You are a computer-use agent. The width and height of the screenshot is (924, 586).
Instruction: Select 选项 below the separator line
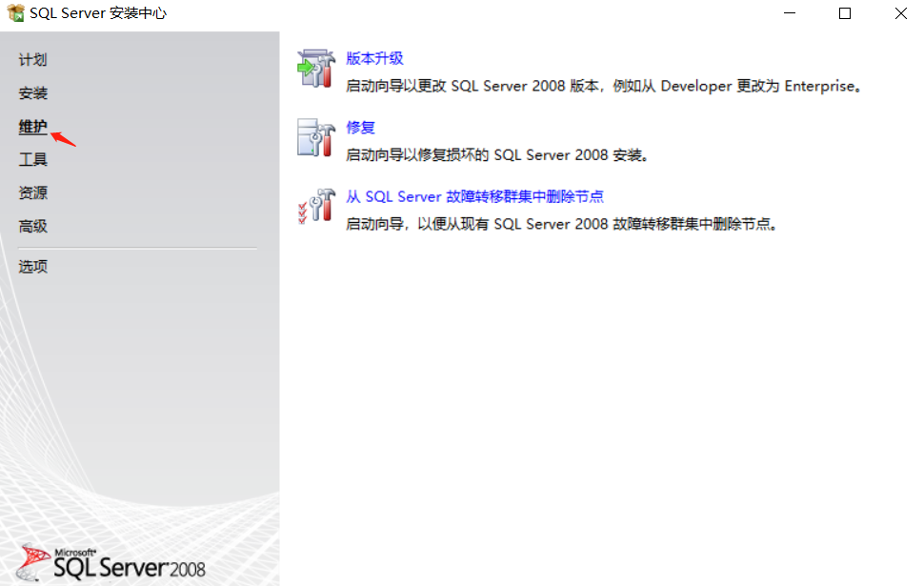[32, 266]
